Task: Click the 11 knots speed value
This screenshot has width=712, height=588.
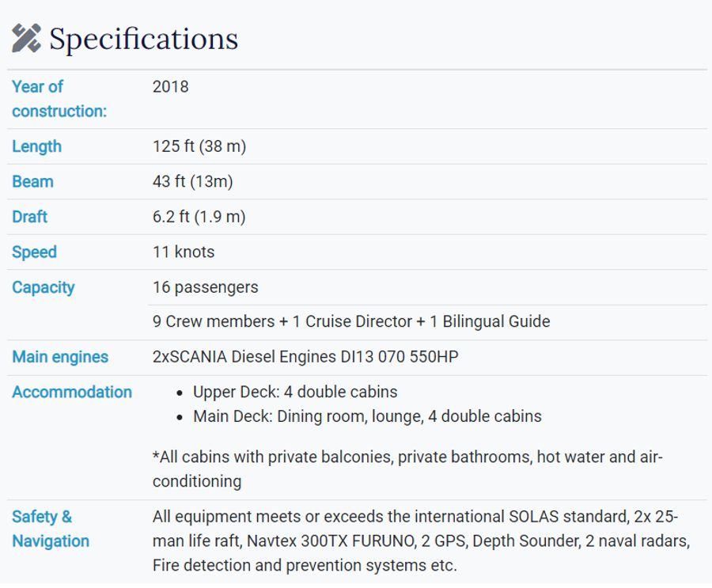Action: click(184, 252)
